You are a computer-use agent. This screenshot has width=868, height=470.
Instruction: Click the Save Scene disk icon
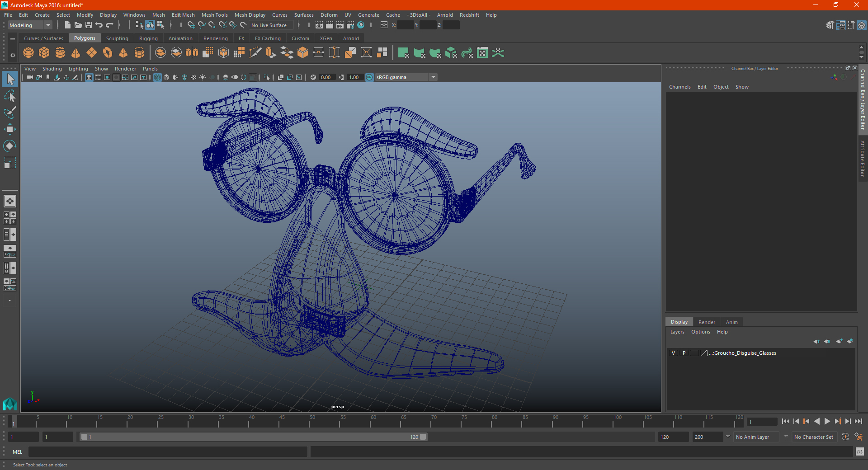(89, 25)
